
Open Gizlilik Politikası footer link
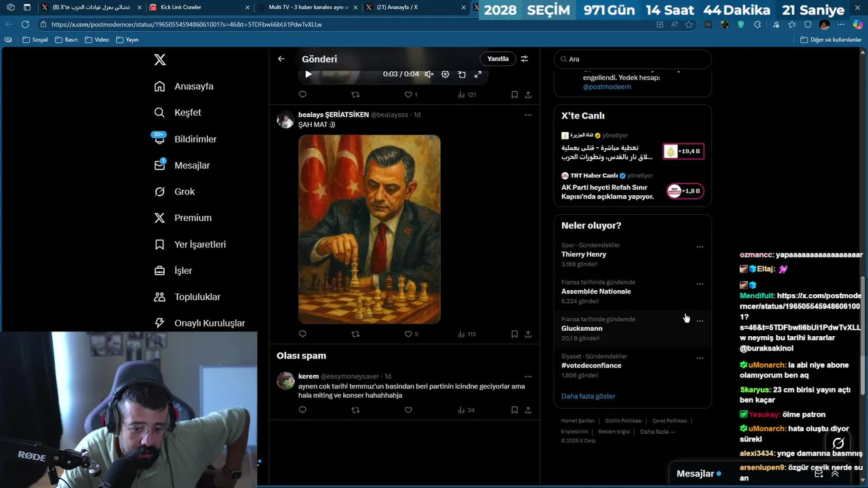pos(623,421)
